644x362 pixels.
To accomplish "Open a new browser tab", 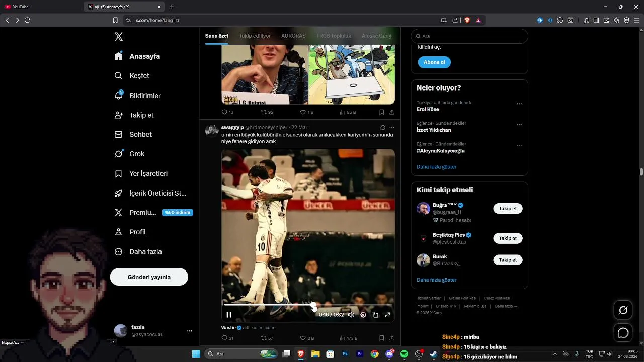I will pos(172,7).
